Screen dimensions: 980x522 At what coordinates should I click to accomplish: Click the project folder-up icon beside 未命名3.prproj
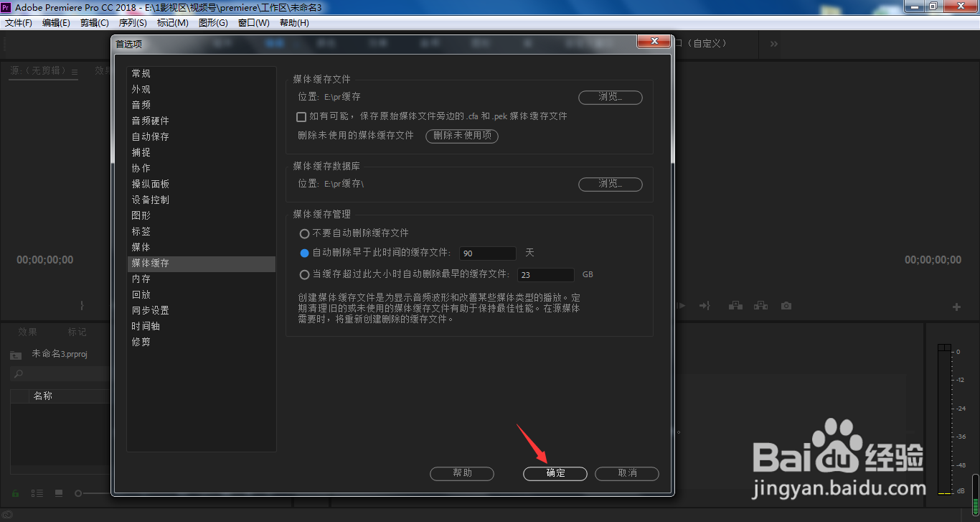16,355
